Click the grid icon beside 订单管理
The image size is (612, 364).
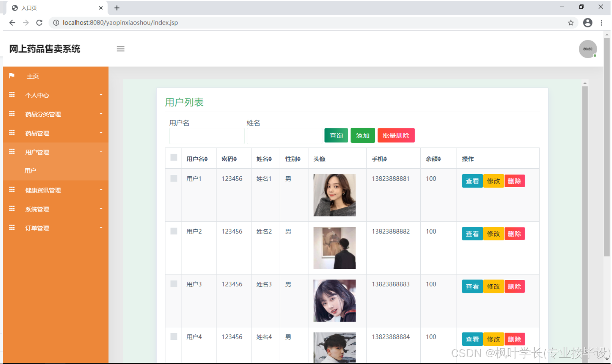coord(12,228)
